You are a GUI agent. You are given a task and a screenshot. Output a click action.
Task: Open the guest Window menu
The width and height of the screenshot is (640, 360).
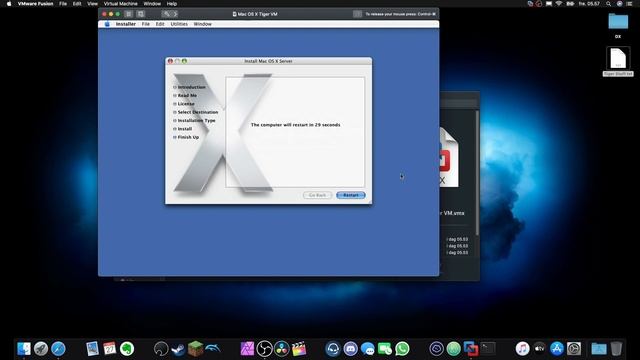[x=202, y=24]
